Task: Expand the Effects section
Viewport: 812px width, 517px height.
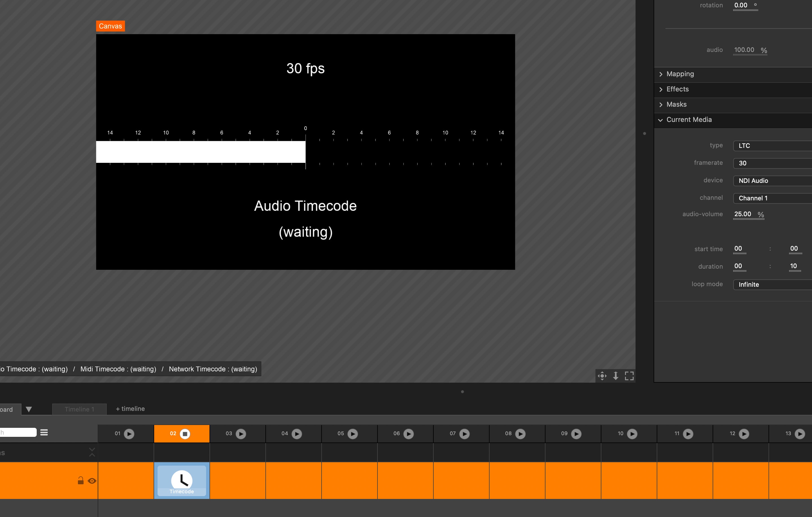Action: click(x=677, y=89)
